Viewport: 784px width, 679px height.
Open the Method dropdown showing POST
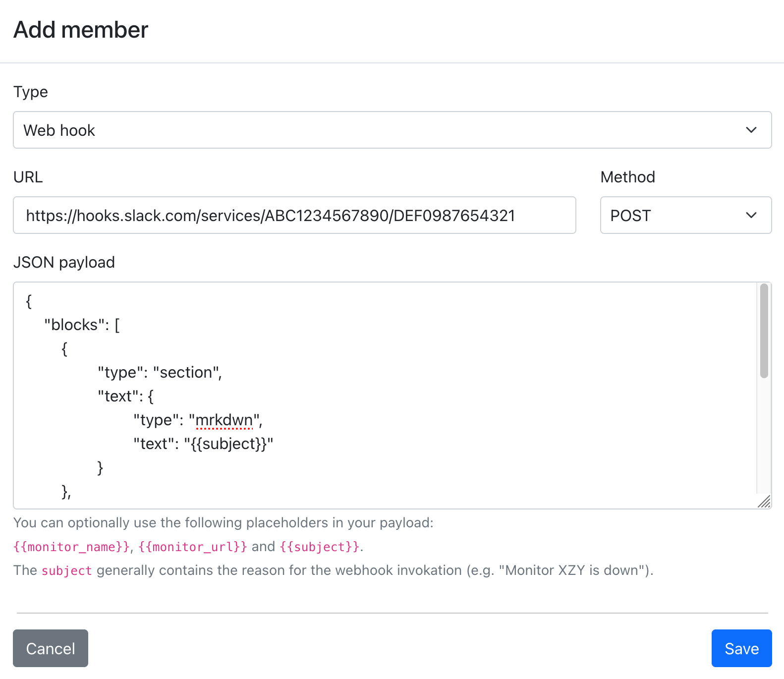pos(686,215)
